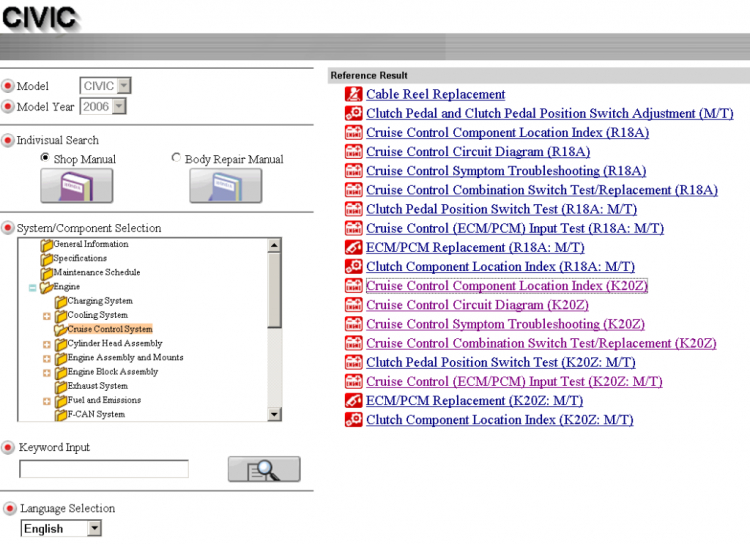This screenshot has width=750, height=544.
Task: Click the keyword search magnifier button
Action: [x=264, y=469]
